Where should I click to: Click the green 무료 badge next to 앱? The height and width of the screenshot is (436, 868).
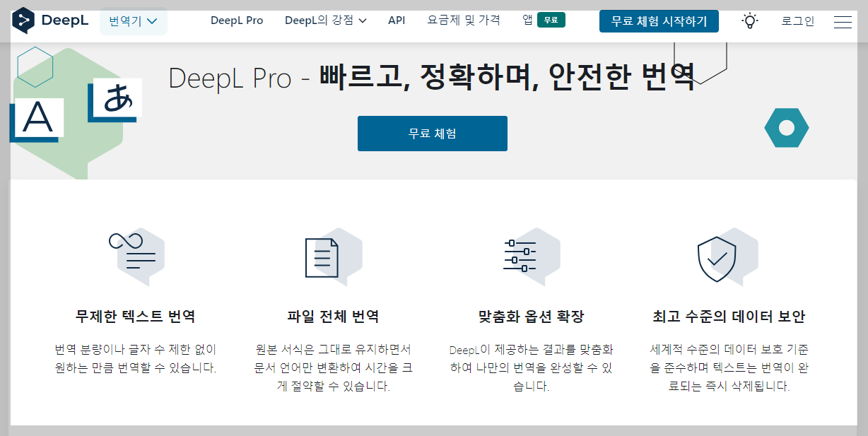551,20
